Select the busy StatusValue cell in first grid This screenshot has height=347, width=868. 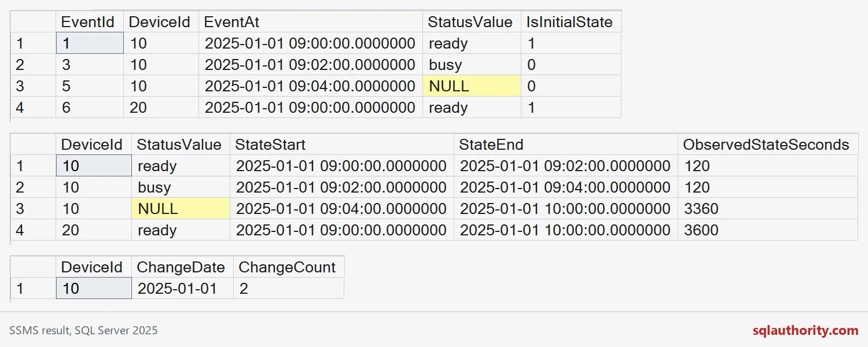click(472, 65)
